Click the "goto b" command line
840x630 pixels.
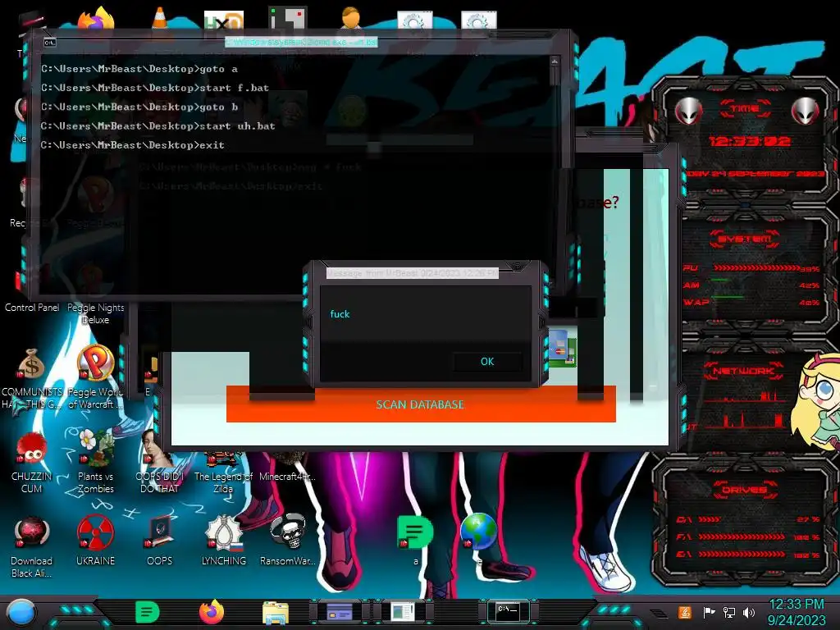[x=139, y=107]
